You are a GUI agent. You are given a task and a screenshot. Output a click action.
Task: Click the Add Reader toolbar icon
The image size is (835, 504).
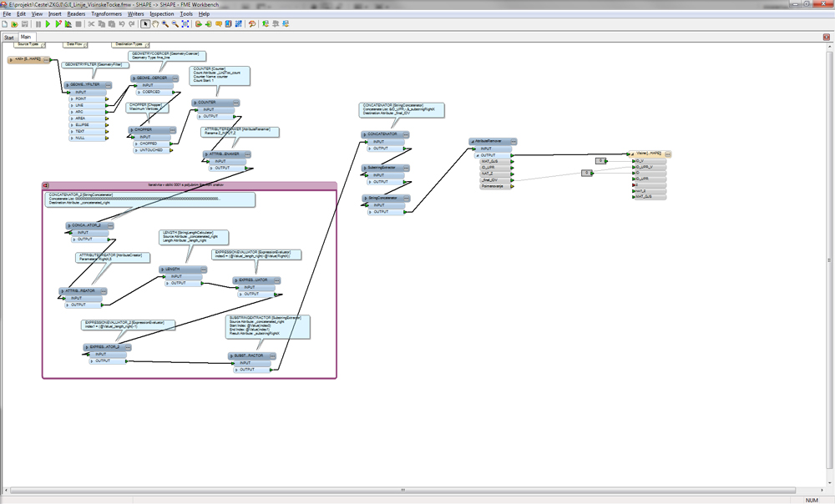(x=198, y=24)
